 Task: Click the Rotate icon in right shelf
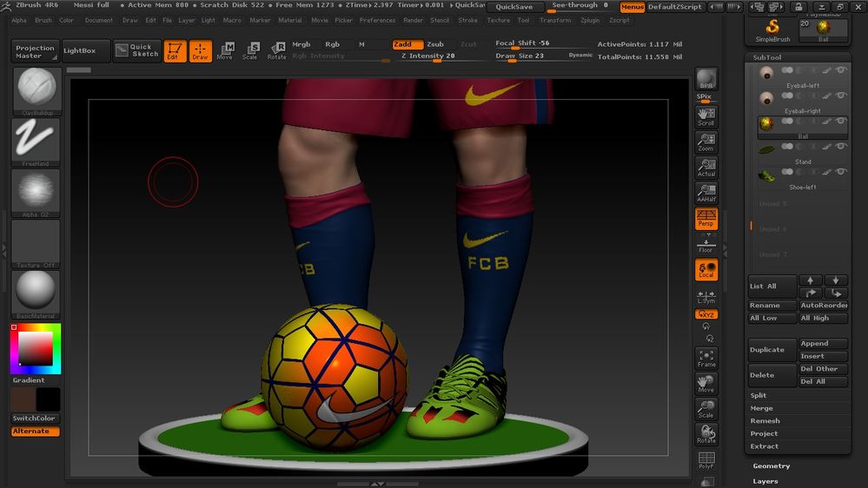coord(706,434)
